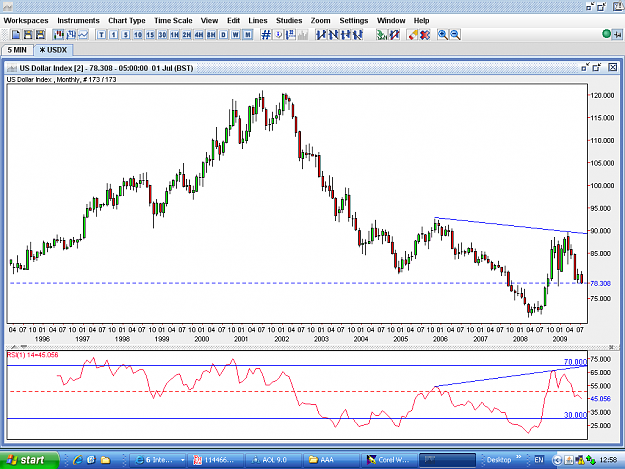Open the Window menu
The width and height of the screenshot is (625, 469).
[x=391, y=21]
